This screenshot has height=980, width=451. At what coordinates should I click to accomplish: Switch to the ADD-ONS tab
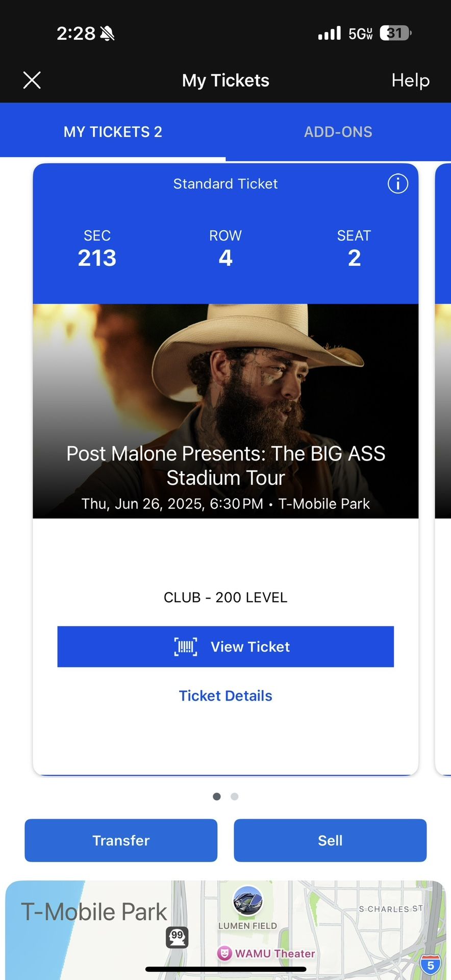pos(338,132)
